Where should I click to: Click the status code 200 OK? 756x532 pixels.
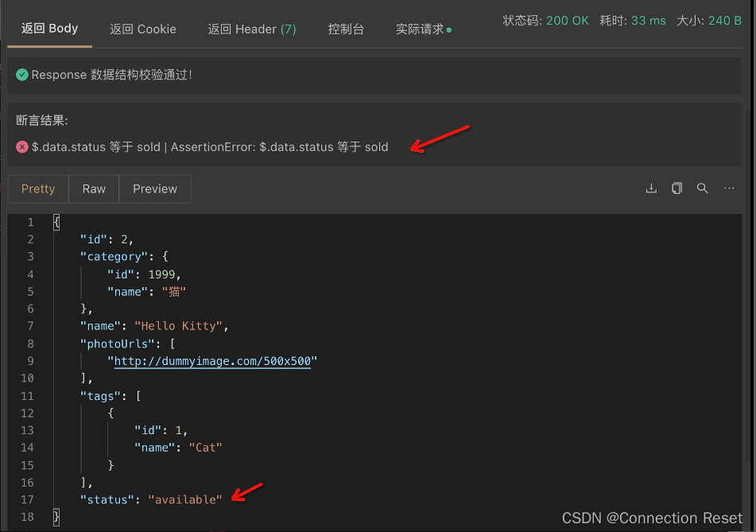(567, 21)
